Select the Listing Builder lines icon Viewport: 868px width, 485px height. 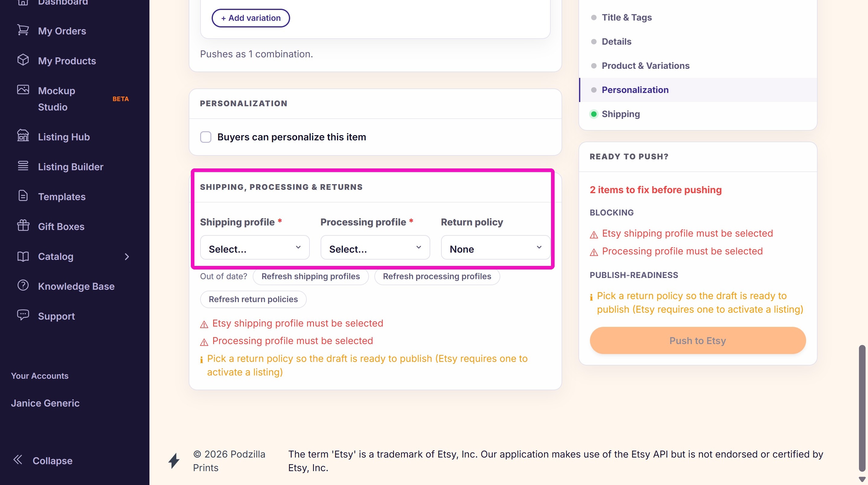click(23, 166)
